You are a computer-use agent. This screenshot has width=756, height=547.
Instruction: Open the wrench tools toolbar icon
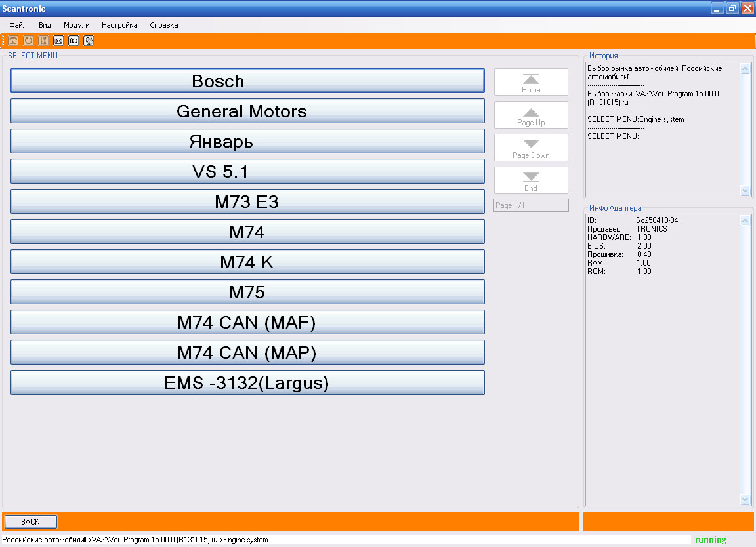[43, 41]
